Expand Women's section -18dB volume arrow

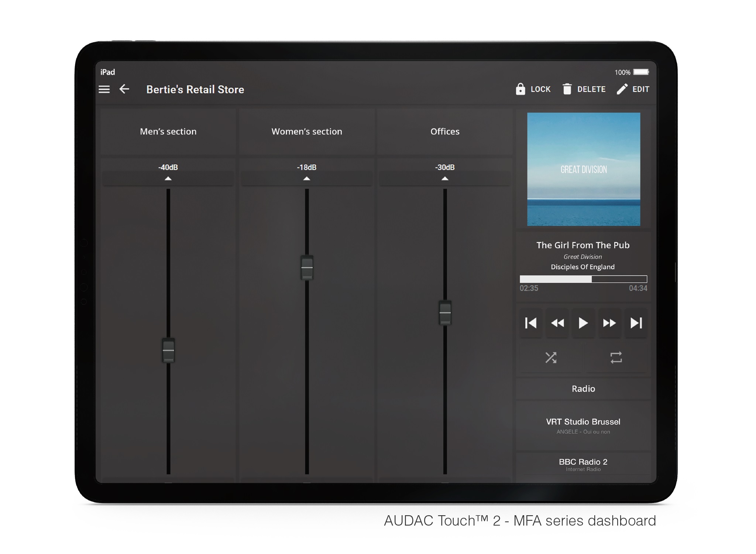pos(306,179)
